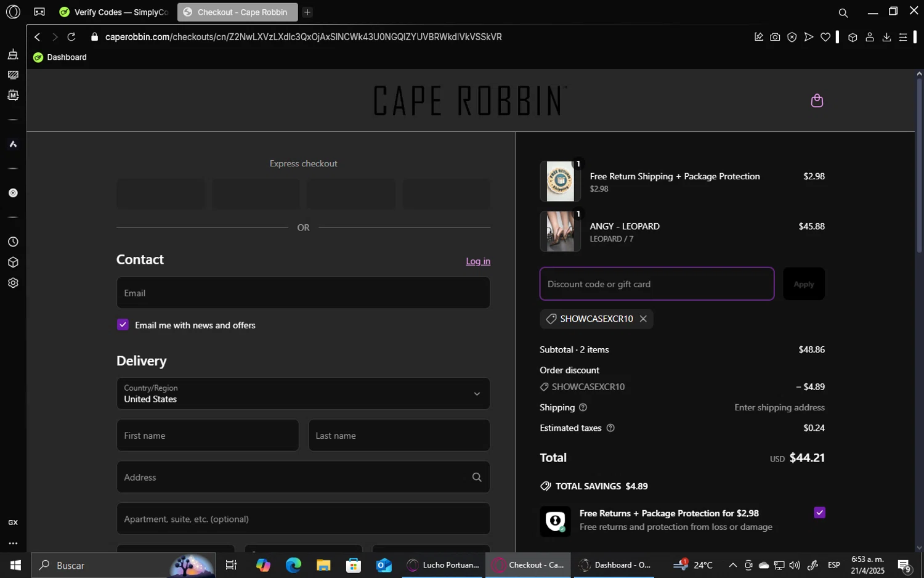Switch to Dashboard Opera taskbar window

coord(615,565)
